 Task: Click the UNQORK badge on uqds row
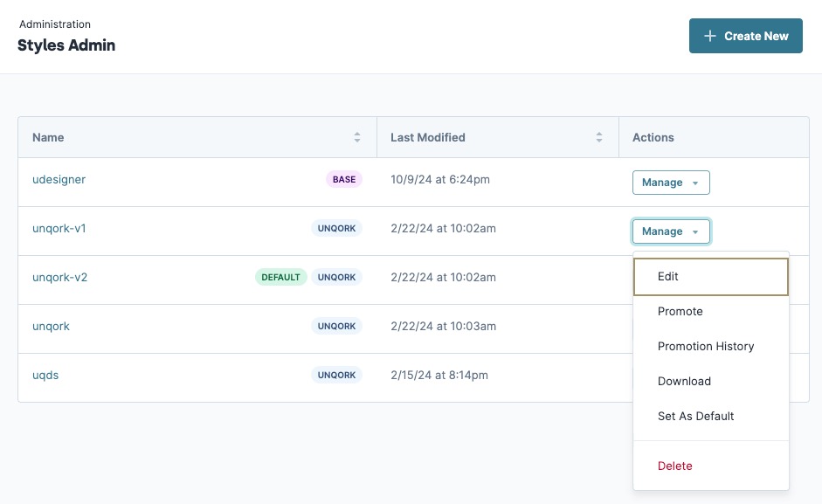point(336,375)
